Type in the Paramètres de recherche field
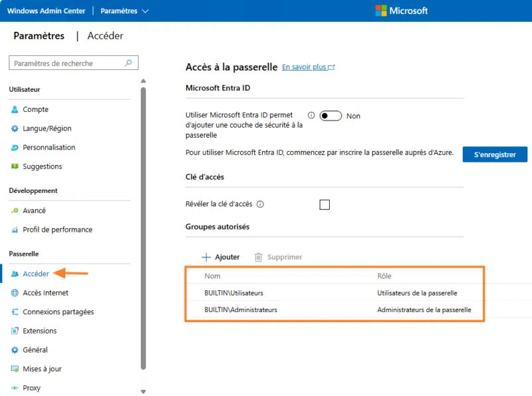Viewport: 532px width, 396px height. pyautogui.click(x=66, y=63)
